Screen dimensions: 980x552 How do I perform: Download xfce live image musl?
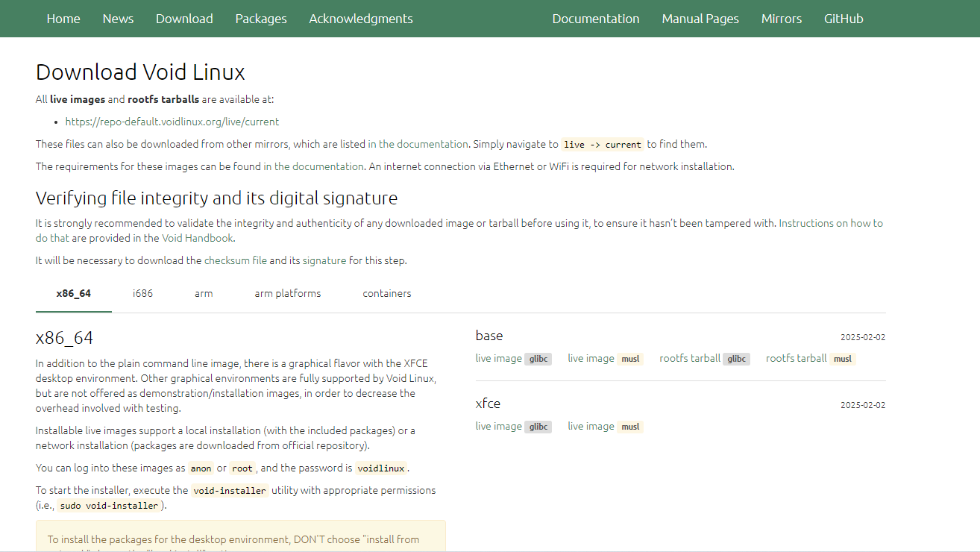pyautogui.click(x=606, y=427)
